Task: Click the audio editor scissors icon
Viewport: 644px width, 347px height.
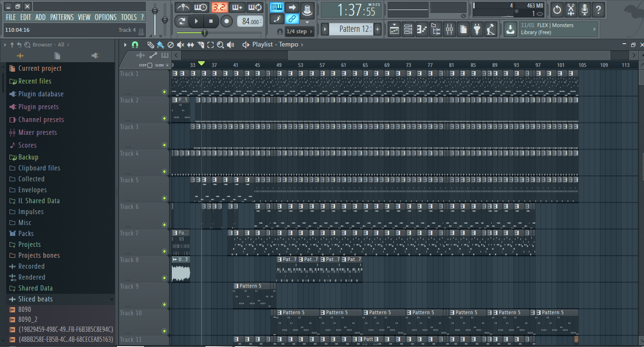Action: pos(571,9)
